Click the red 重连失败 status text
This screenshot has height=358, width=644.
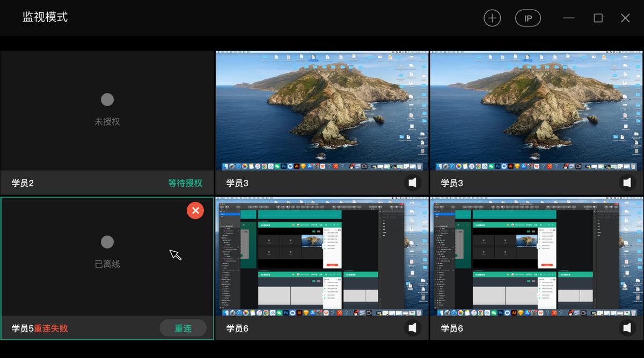coord(51,328)
